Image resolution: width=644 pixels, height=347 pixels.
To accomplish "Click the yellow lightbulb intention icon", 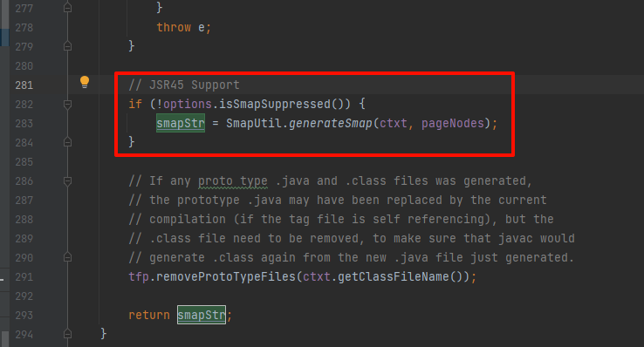I will [x=85, y=82].
